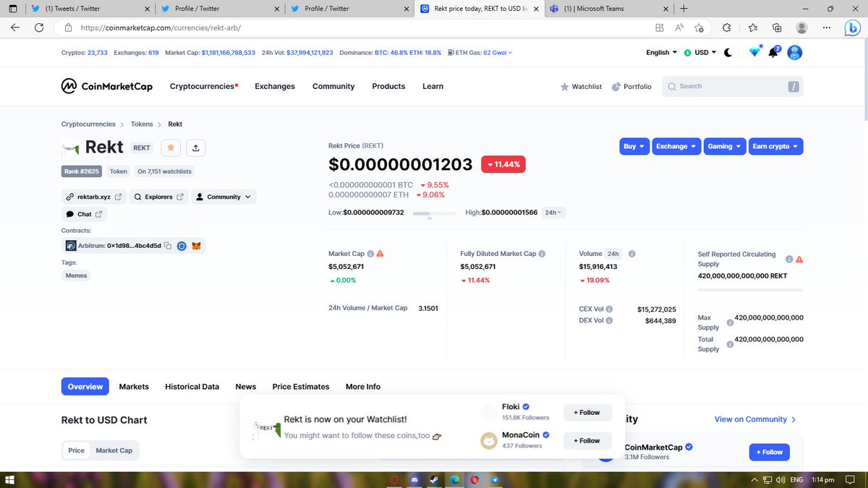Click the 24h low-high price range bar

[434, 213]
